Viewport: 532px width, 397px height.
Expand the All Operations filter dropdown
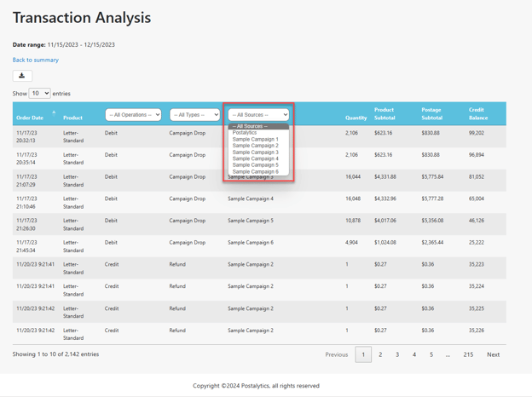pos(133,115)
